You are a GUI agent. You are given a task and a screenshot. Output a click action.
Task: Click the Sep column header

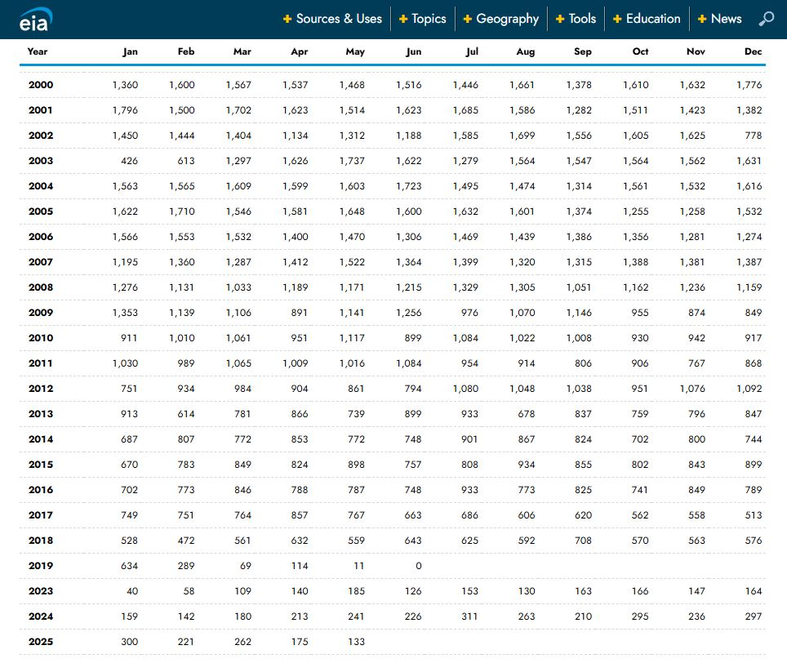(583, 51)
